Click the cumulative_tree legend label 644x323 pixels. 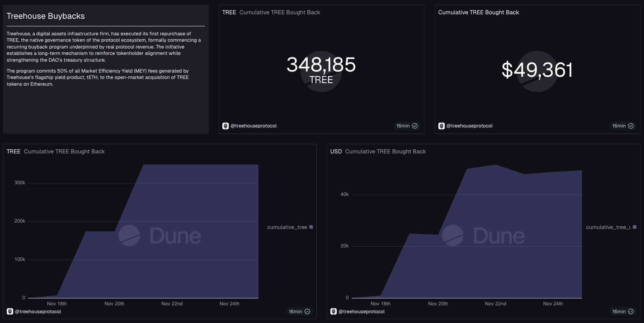[287, 227]
